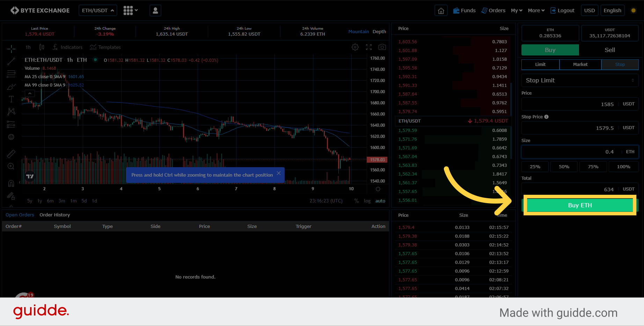Log out of the exchange
This screenshot has width=644, height=326.
coord(562,10)
